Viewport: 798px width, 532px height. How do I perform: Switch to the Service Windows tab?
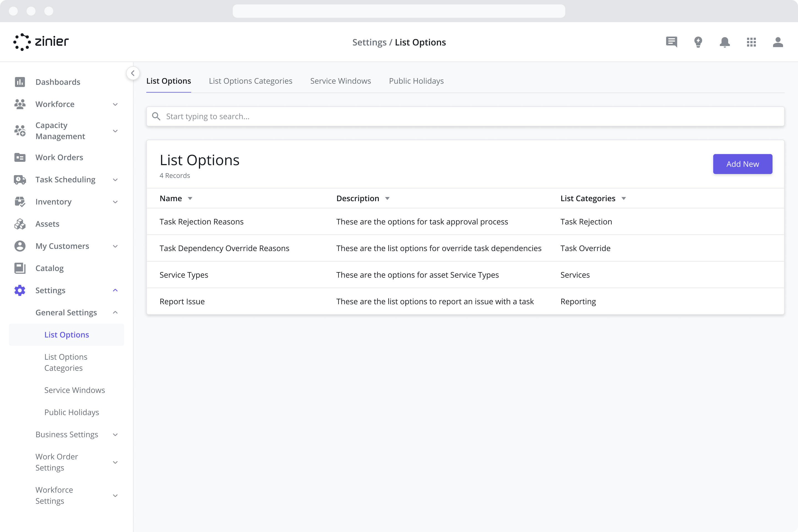click(340, 81)
